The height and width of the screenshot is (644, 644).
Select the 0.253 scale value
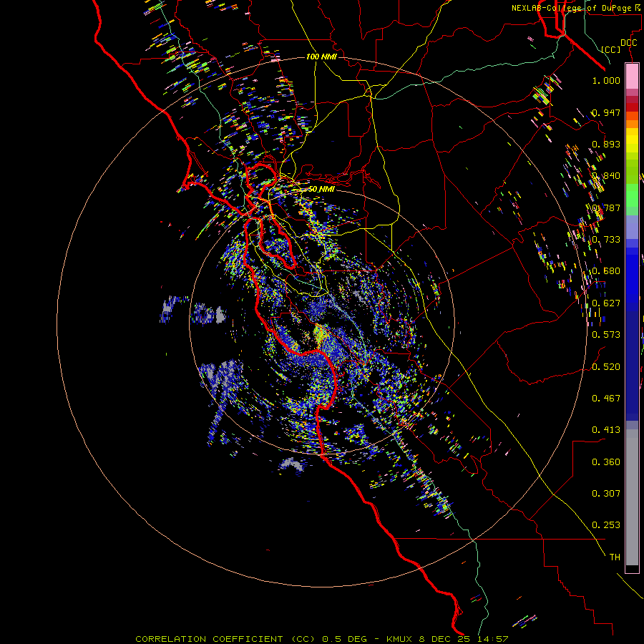(x=606, y=525)
